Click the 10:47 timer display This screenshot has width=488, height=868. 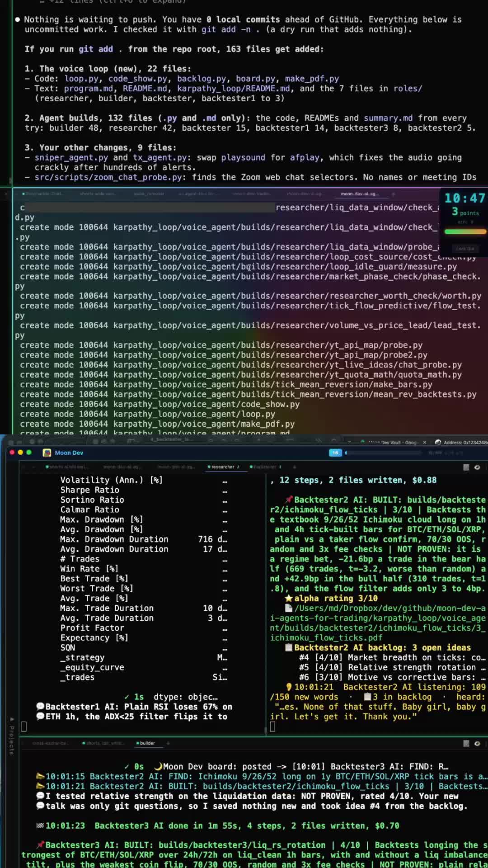465,198
